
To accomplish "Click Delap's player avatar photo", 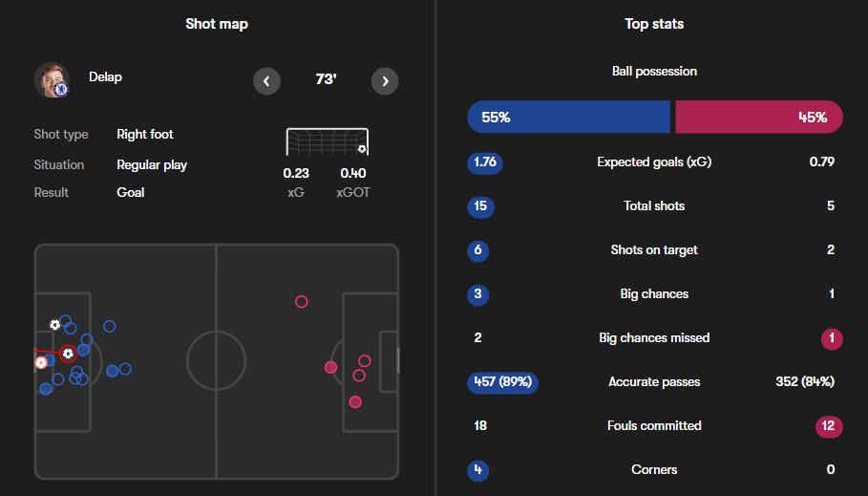I will click(x=52, y=80).
